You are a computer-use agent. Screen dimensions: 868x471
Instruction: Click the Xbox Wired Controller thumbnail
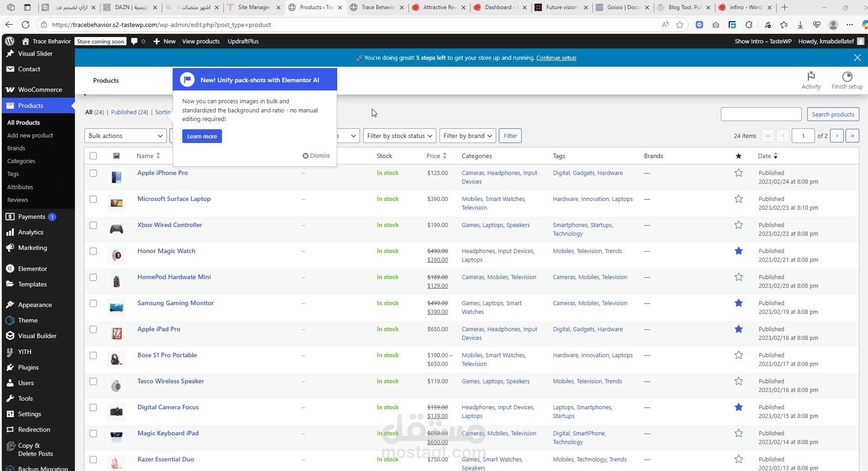(x=116, y=229)
